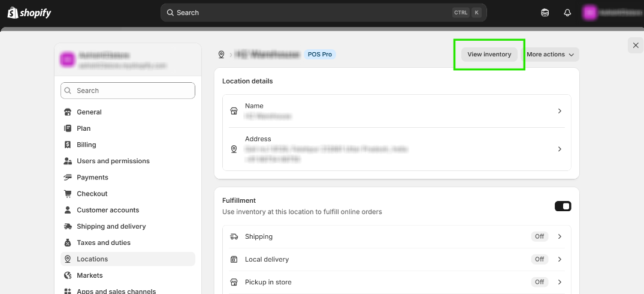
Task: Click the Sidekick assistant icon in top bar
Action: pos(545,13)
